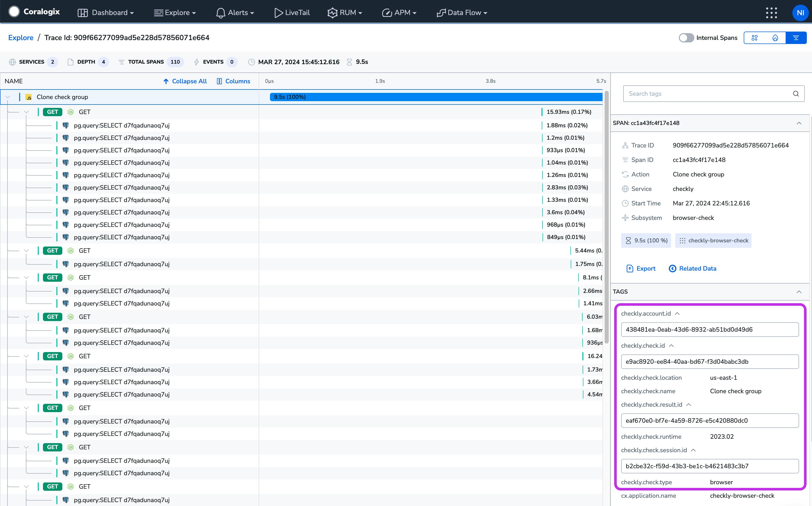Toggle the Internal Spans switch
812x506 pixels.
tap(686, 38)
